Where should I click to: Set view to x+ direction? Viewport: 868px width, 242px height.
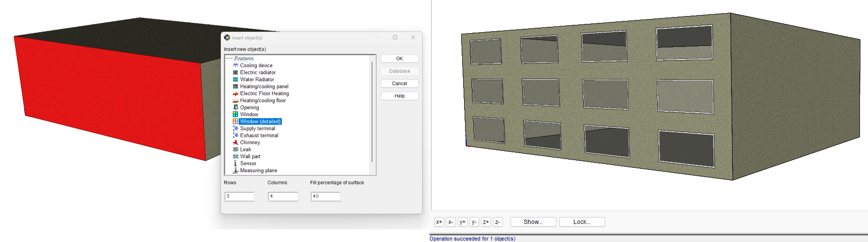pos(439,222)
